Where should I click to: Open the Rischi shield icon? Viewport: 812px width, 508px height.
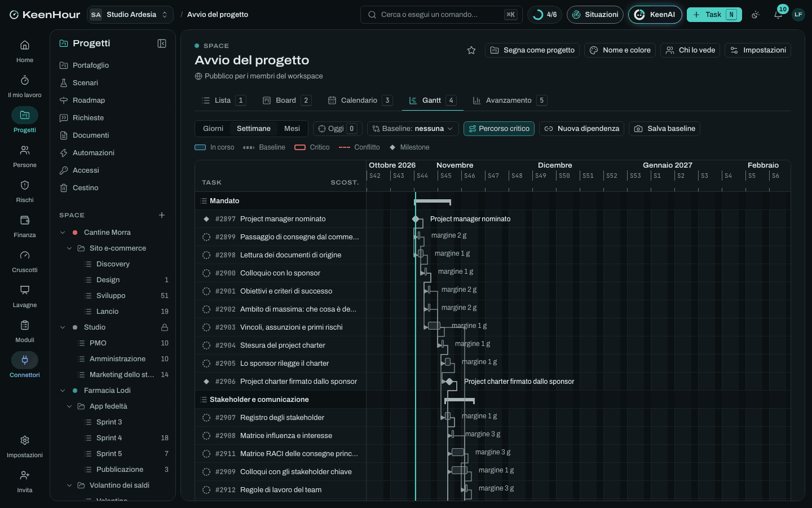pyautogui.click(x=25, y=191)
